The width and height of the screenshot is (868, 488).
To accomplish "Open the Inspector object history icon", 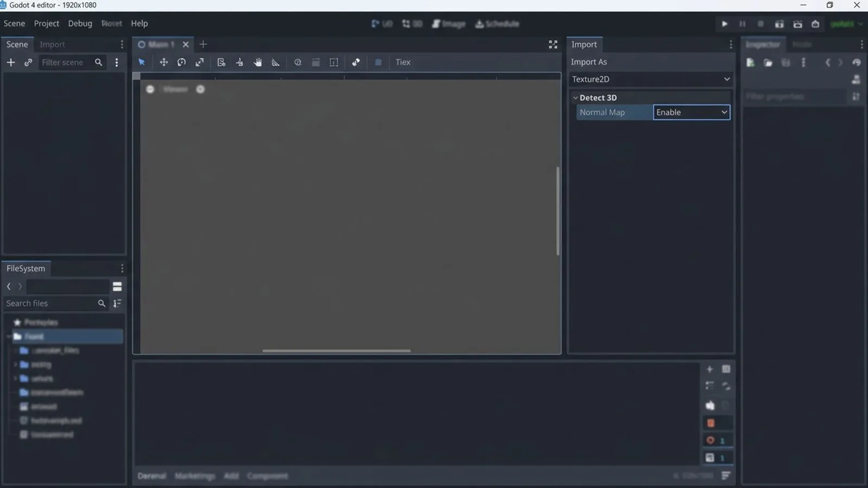I will point(856,63).
